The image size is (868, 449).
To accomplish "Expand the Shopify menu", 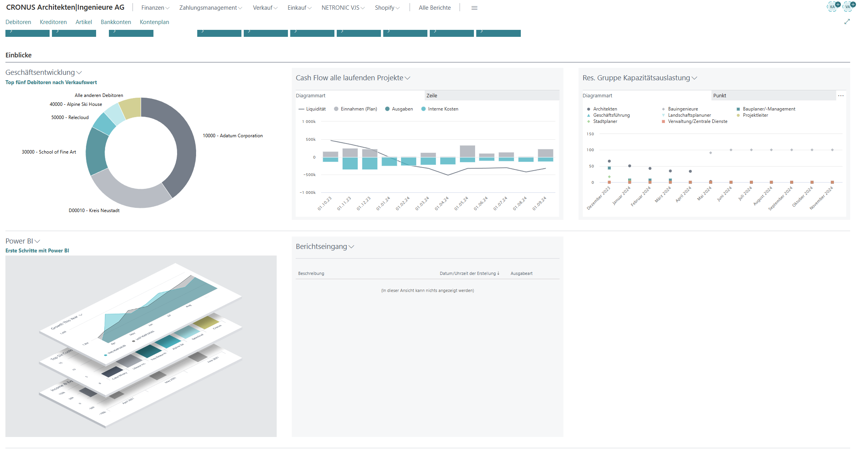I will click(x=387, y=8).
